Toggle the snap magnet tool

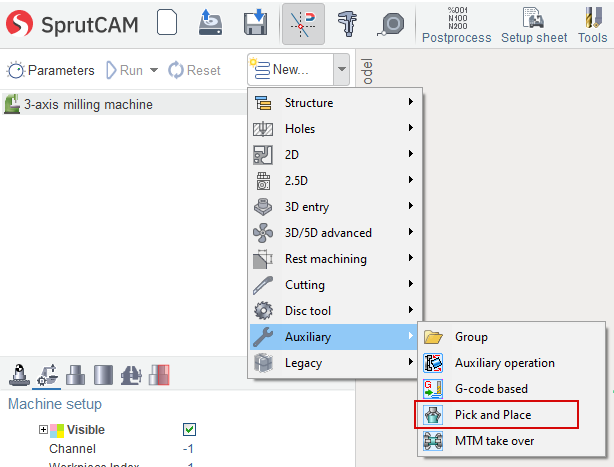303,24
